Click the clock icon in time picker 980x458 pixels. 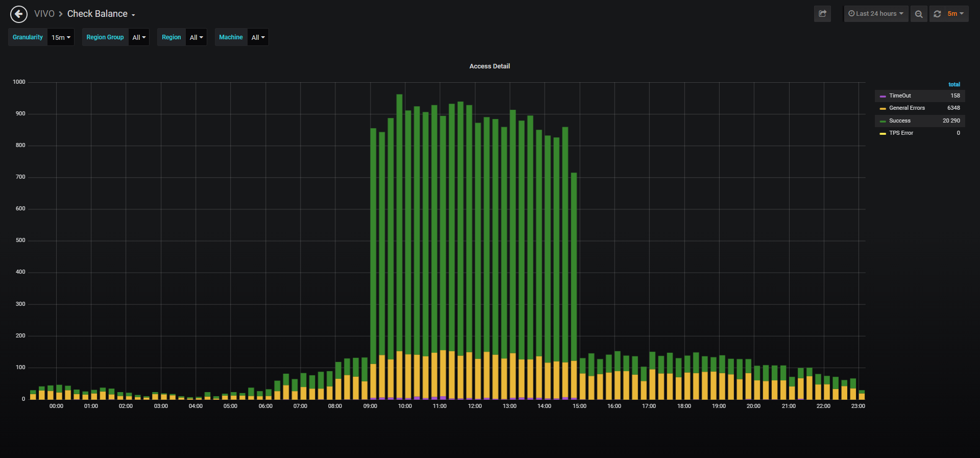click(851, 14)
